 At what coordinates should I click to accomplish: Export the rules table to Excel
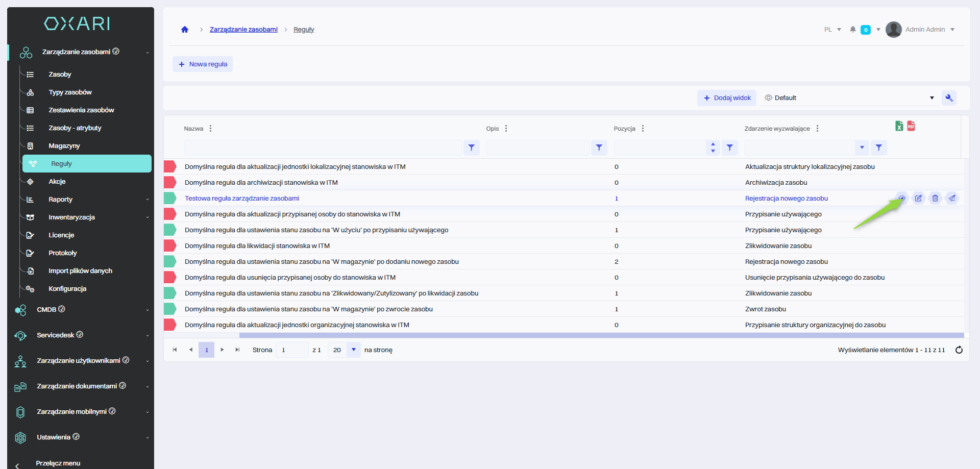899,126
